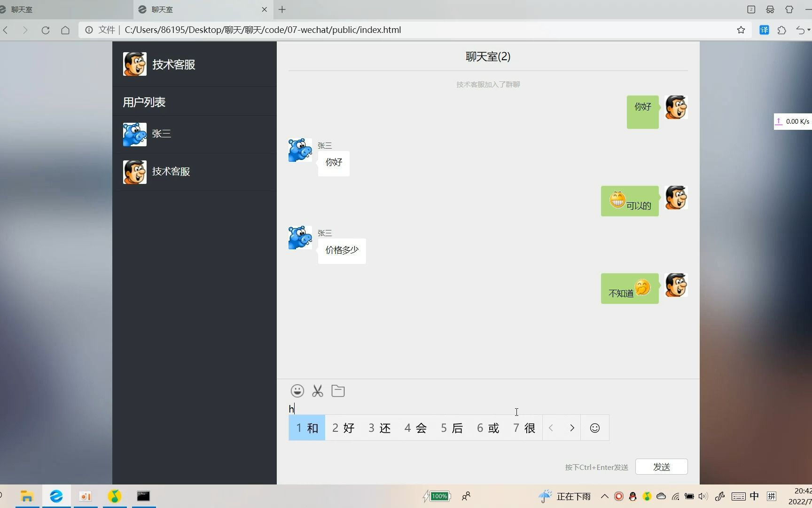Screen dimensions: 812x508
Task: Open Wi-Fi network tray icon
Action: coord(676,496)
